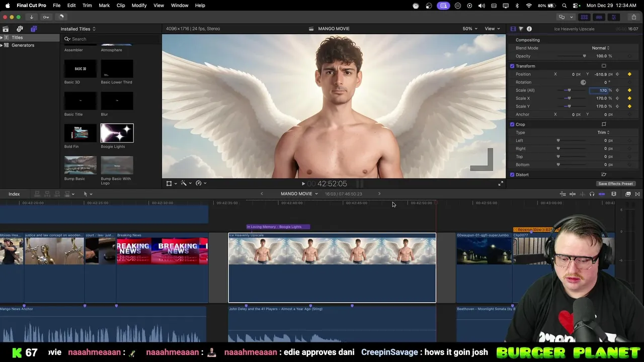Click the Save Effects Preset button
Viewport: 644px width, 362px height.
point(615,184)
